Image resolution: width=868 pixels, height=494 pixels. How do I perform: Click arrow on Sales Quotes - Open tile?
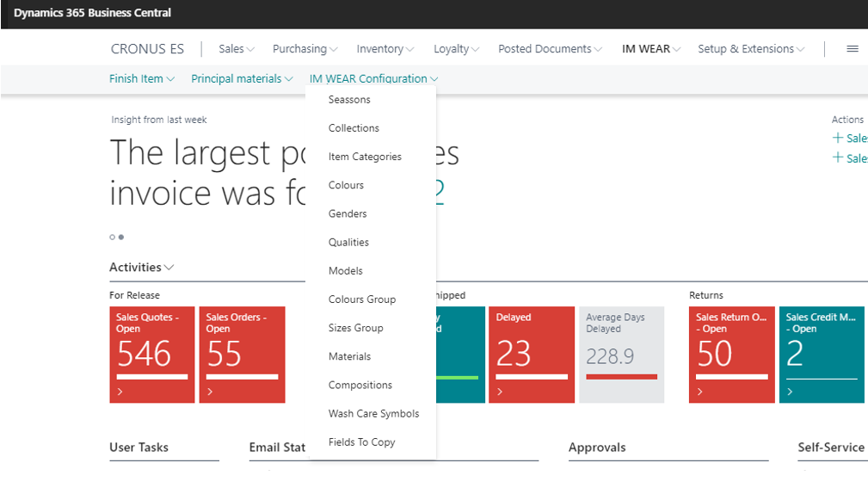120,392
